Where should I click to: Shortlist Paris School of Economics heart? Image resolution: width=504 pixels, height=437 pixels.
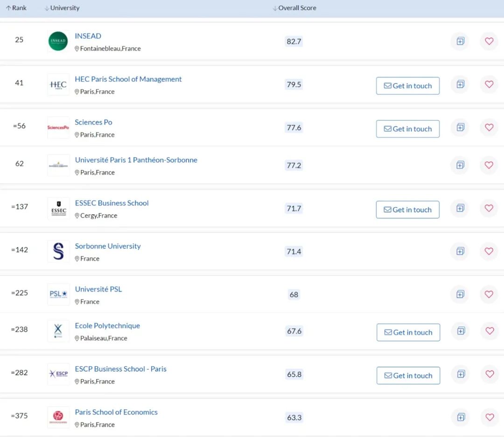pyautogui.click(x=490, y=417)
